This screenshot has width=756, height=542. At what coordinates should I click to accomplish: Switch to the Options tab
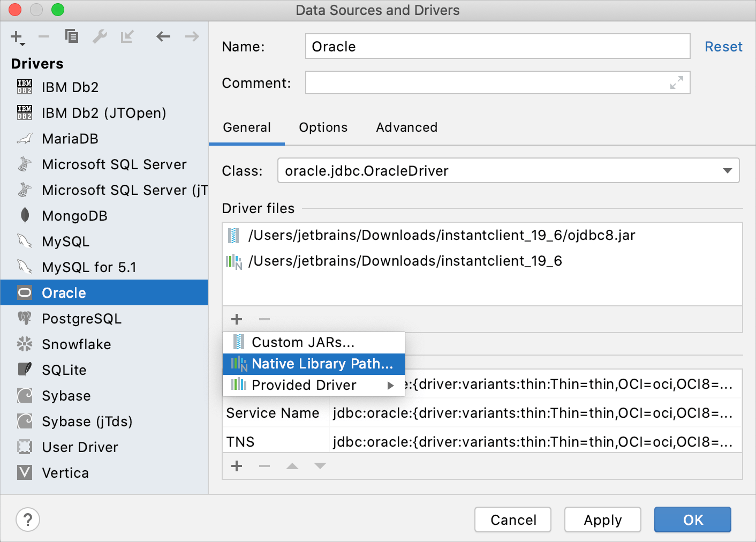(323, 127)
